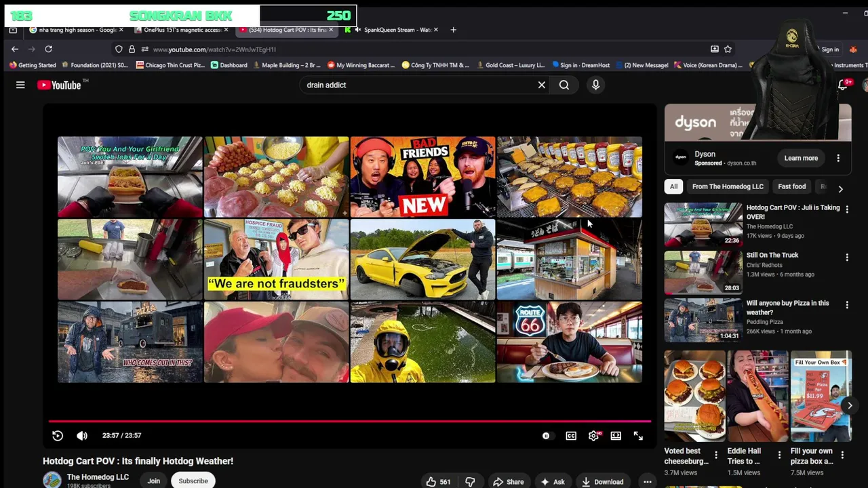Open menu for Voted best cheeseburger short
This screenshot has width=868, height=488.
pos(716,455)
